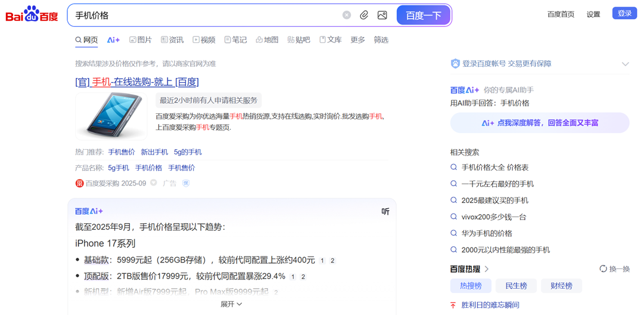
Task: Open image search via picture icon
Action: (x=382, y=16)
